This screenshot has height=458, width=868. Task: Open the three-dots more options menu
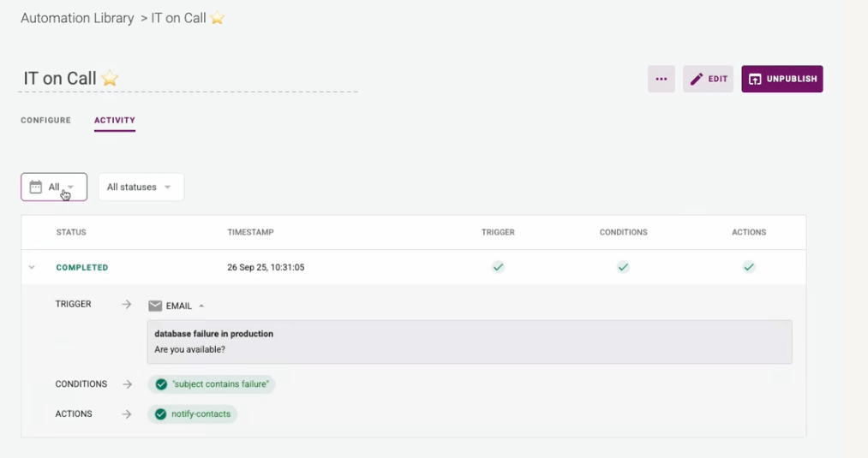pos(661,79)
